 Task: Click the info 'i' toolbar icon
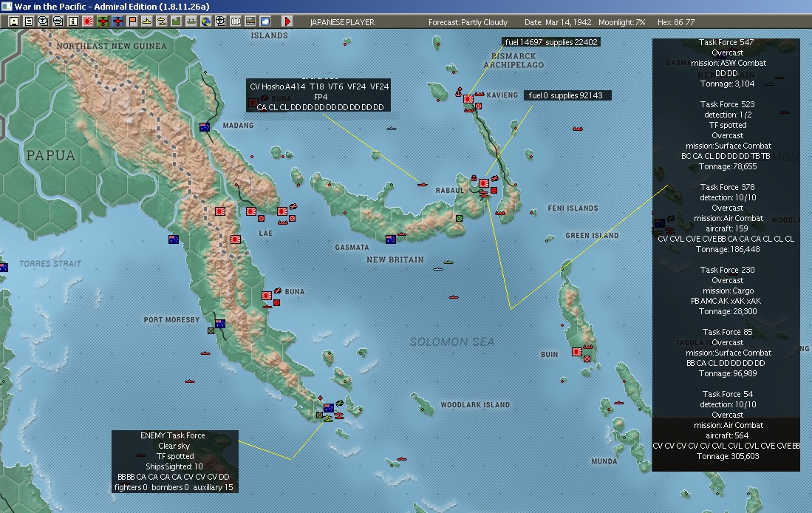[x=73, y=21]
